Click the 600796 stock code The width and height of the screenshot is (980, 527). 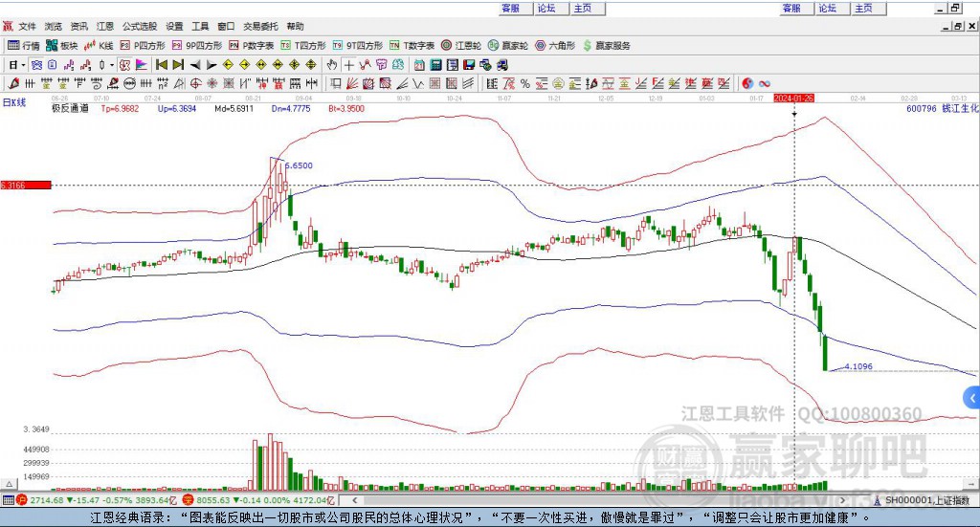922,109
